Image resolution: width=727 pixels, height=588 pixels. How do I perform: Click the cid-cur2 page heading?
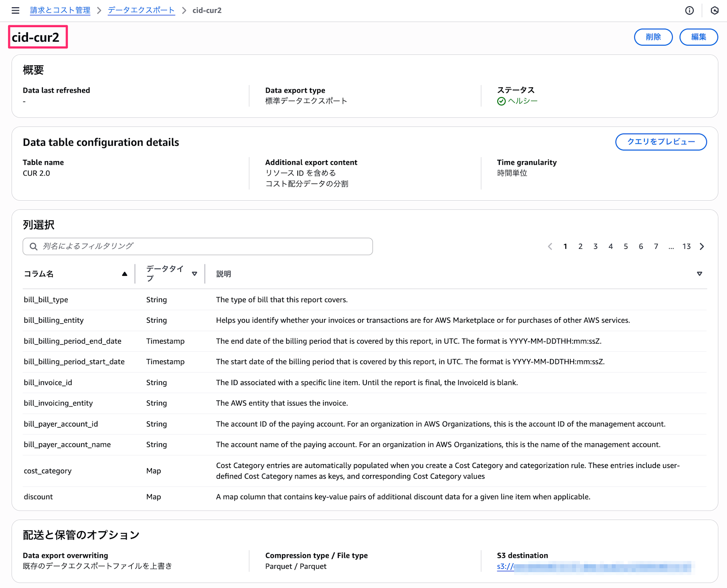[x=36, y=37]
